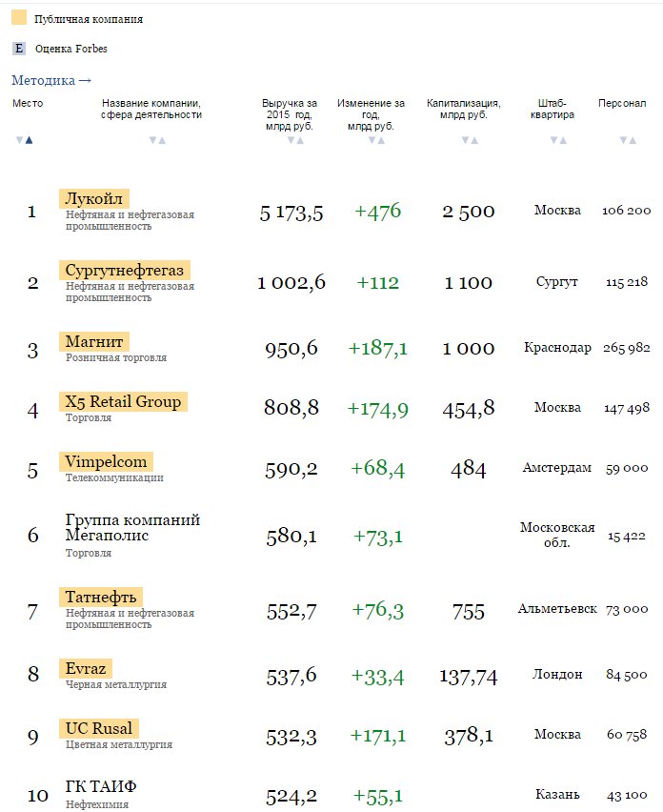663x812 pixels.
Task: Sort by Изменение за год arrows
Action: [376, 140]
